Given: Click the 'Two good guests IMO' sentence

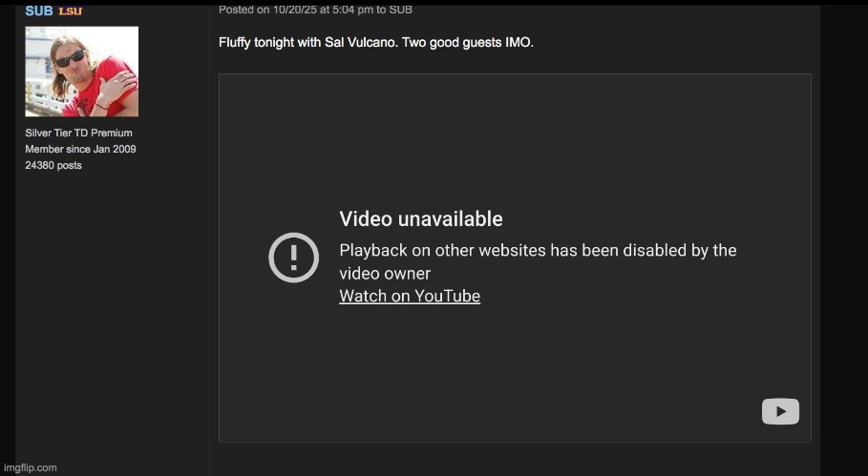Looking at the screenshot, I should tap(468, 43).
